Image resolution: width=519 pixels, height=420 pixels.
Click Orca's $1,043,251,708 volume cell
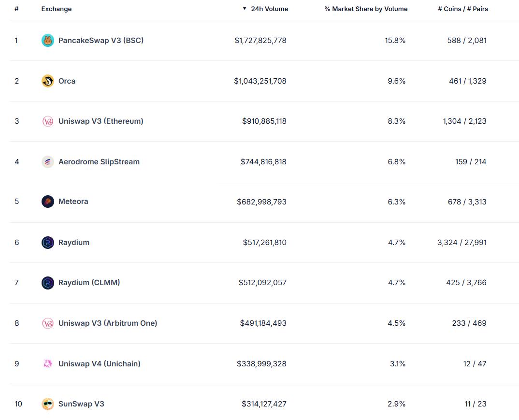(260, 81)
